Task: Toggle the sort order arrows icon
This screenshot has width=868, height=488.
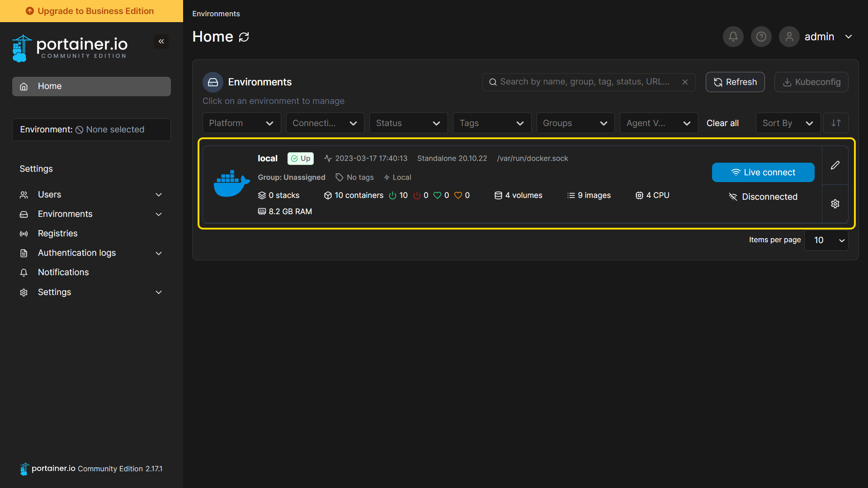Action: (836, 123)
